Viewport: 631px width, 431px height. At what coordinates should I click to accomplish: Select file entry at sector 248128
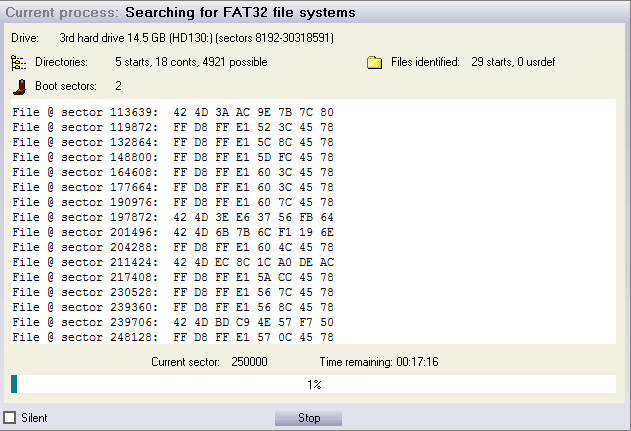click(173, 337)
